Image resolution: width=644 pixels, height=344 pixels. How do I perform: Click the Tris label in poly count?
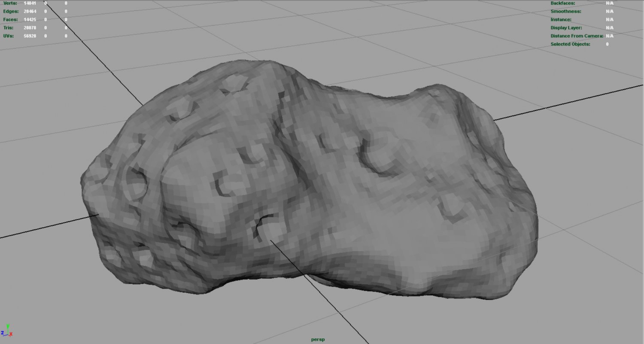(x=8, y=27)
